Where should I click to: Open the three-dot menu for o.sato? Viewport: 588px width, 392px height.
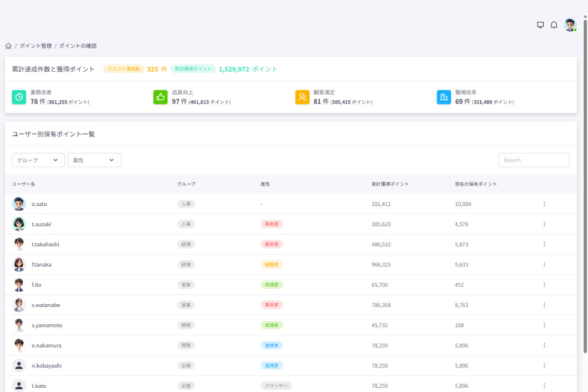tap(544, 204)
